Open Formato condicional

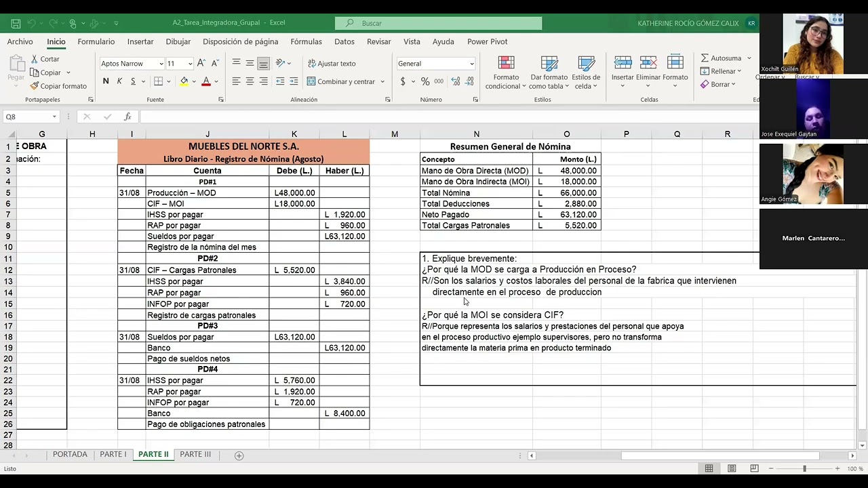pos(506,73)
